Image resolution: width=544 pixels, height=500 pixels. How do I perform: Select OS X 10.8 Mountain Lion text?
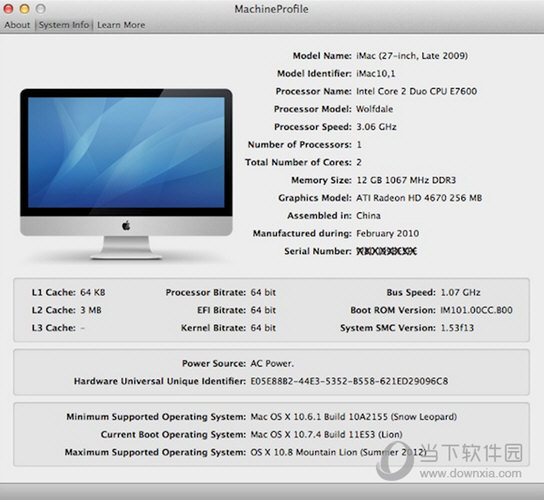338,452
